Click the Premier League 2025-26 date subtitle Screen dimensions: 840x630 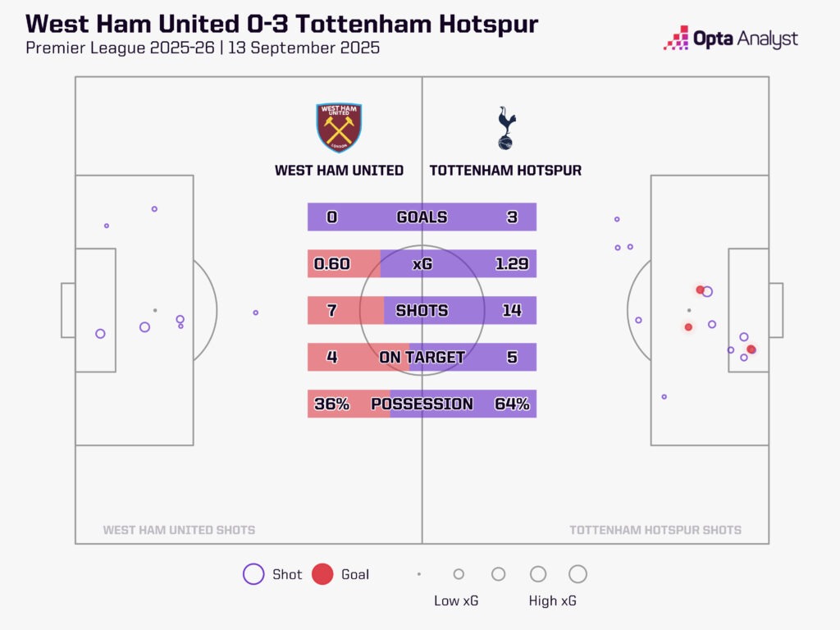pyautogui.click(x=203, y=48)
